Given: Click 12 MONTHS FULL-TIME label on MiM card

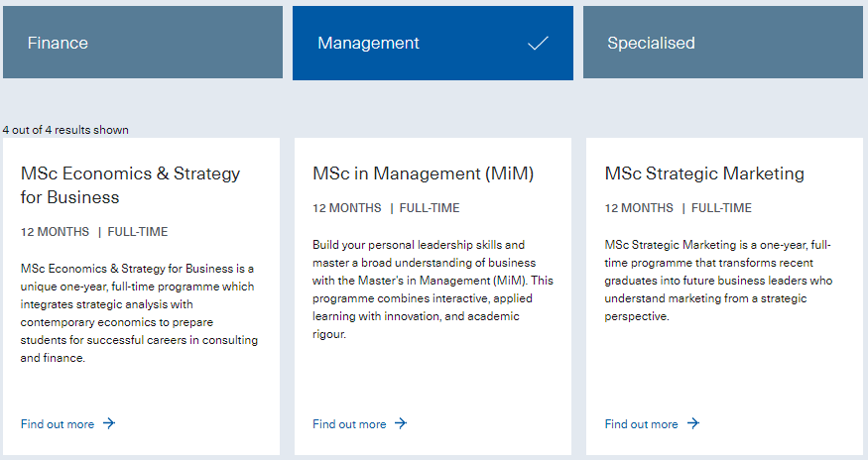Looking at the screenshot, I should coord(386,208).
